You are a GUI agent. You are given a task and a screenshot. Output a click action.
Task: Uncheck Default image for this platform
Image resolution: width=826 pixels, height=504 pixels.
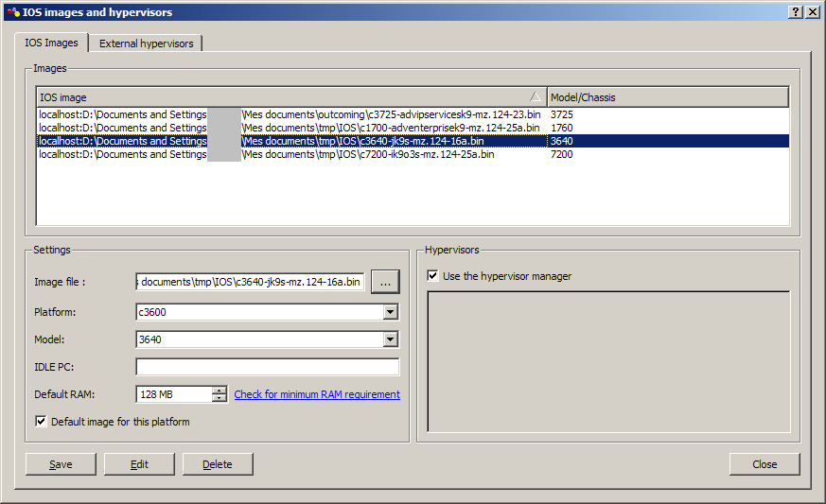coord(41,422)
